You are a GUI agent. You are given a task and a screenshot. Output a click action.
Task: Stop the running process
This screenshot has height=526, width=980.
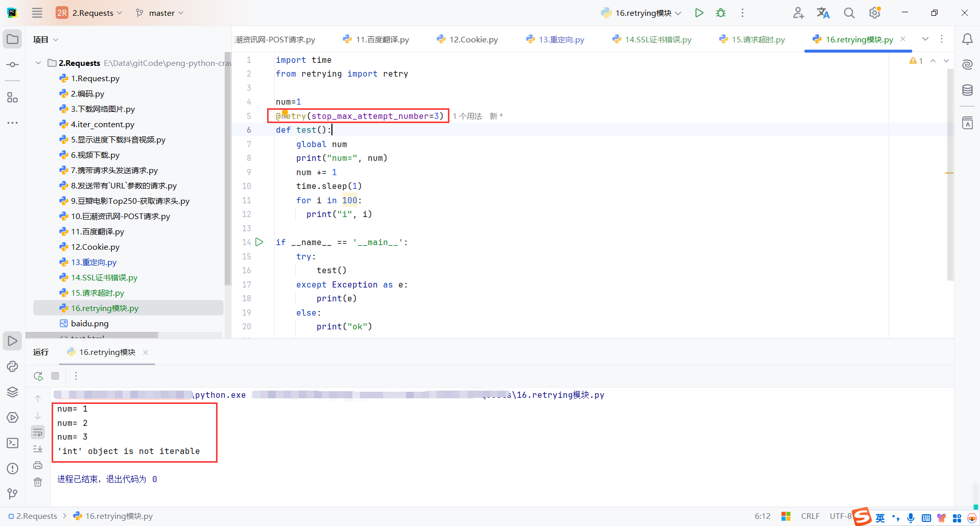[55, 376]
